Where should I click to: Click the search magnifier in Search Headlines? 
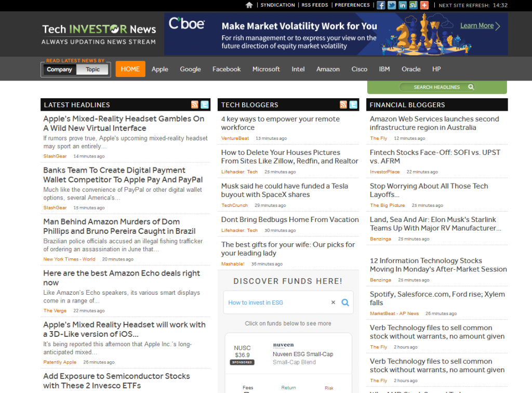(471, 87)
